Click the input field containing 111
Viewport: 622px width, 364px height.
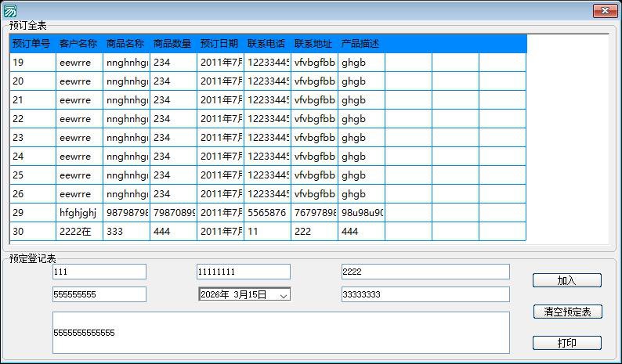coord(99,272)
